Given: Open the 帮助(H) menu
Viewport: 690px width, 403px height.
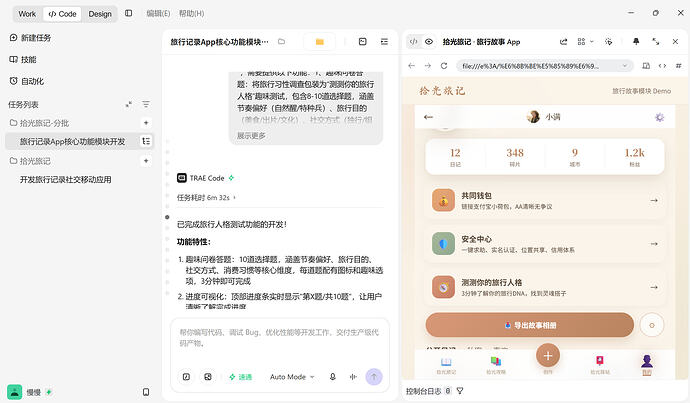Looking at the screenshot, I should point(191,14).
